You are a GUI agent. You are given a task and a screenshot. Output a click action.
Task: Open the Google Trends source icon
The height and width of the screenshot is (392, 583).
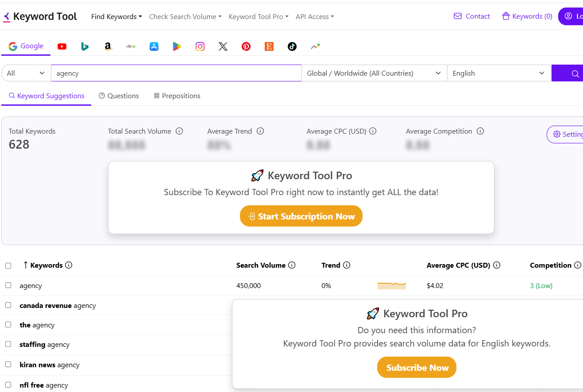315,46
